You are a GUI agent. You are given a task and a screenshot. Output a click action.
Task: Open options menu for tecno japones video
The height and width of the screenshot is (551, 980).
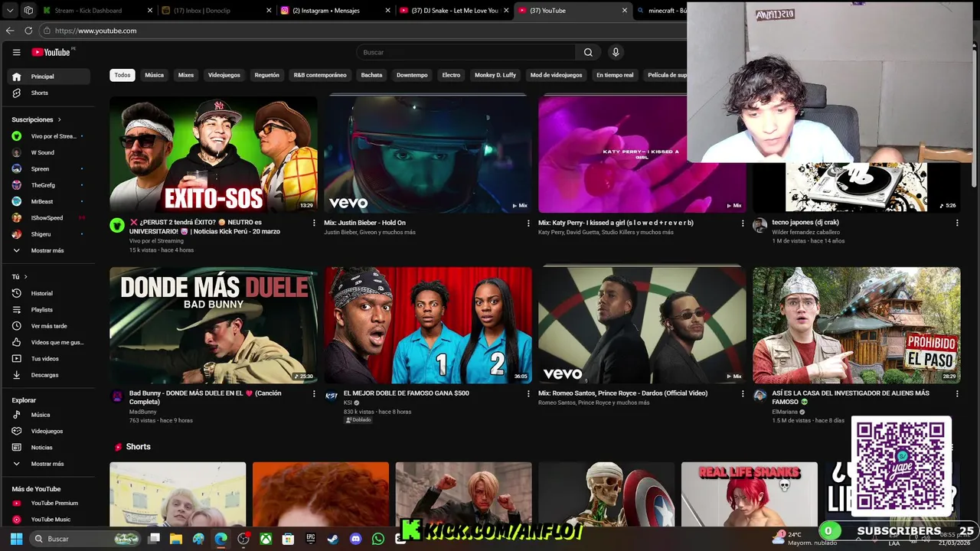tap(956, 223)
